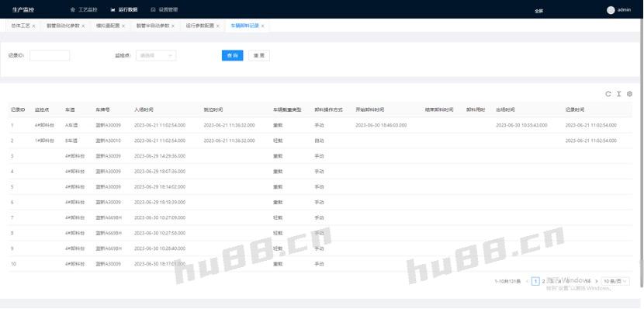Click the 卸料操作方式 column header
644x309 pixels.
click(x=328, y=110)
